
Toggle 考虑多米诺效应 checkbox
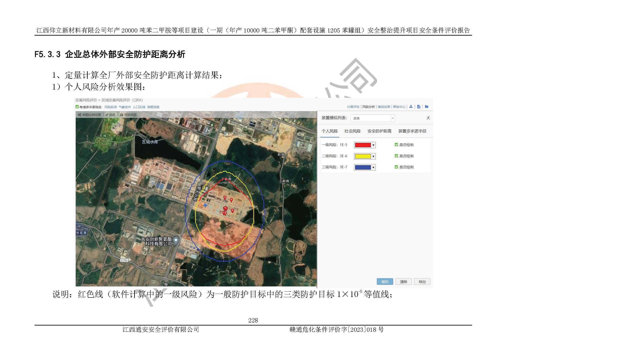[77, 107]
